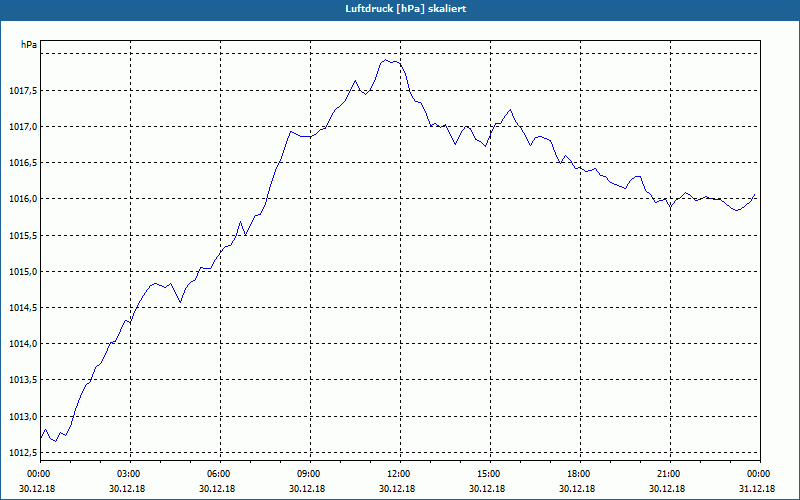This screenshot has width=800, height=500.
Task: Click the 30.12.18 date under 18:00
Action: (x=577, y=488)
